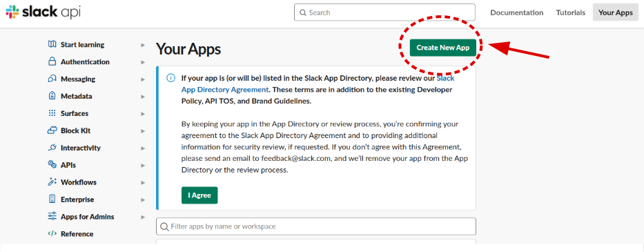Select Surfaces in sidebar

coord(75,113)
